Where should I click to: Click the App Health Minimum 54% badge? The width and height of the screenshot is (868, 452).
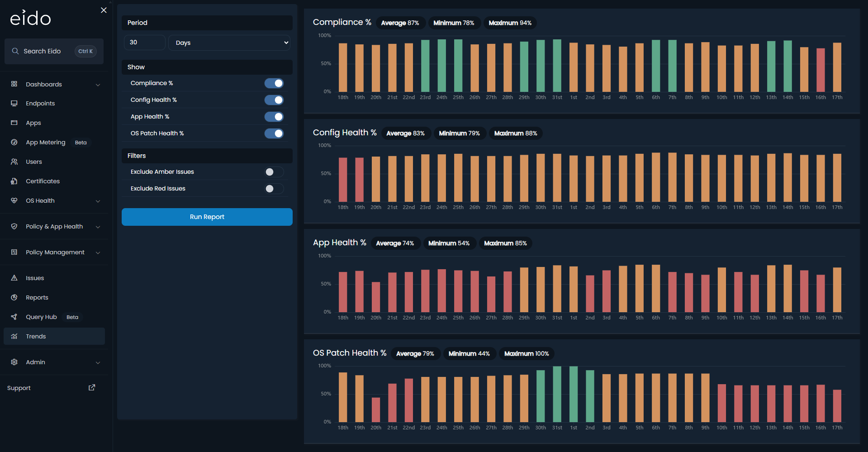click(449, 243)
